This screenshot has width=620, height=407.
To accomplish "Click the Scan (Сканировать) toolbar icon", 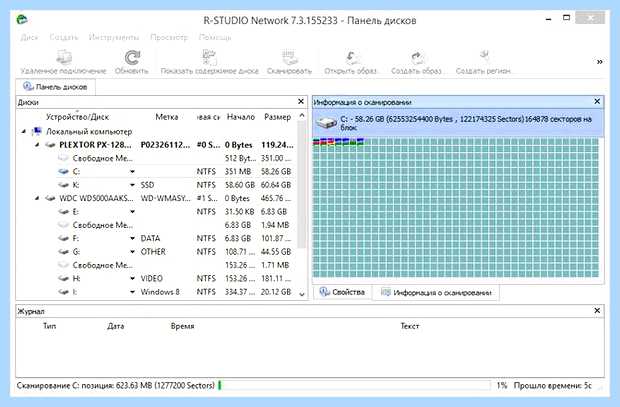I will coord(289,57).
